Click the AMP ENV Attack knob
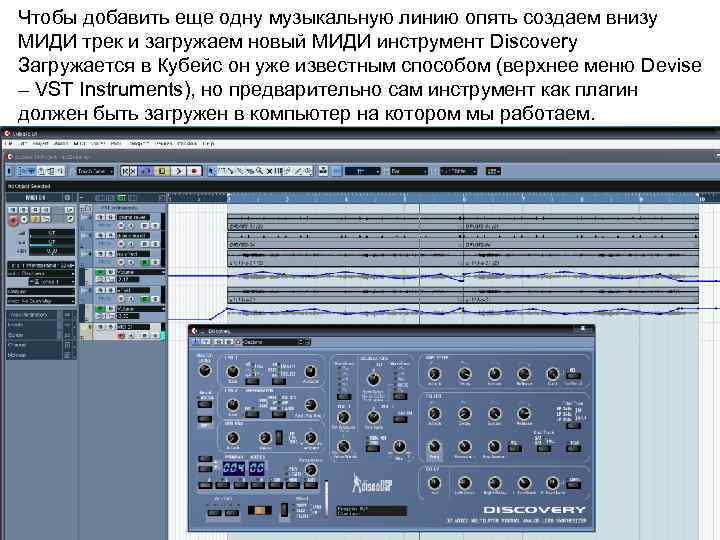The height and width of the screenshot is (540, 720). click(434, 374)
